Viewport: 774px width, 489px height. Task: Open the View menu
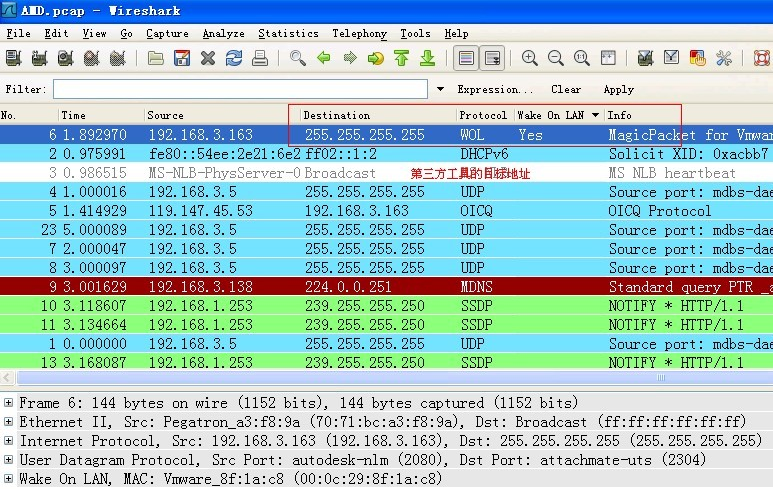[x=94, y=34]
